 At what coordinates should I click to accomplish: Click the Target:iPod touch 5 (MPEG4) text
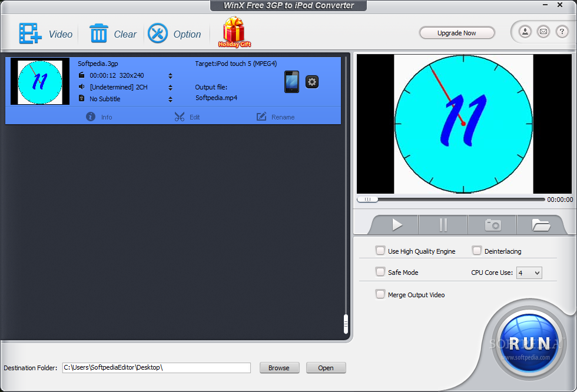pos(236,64)
